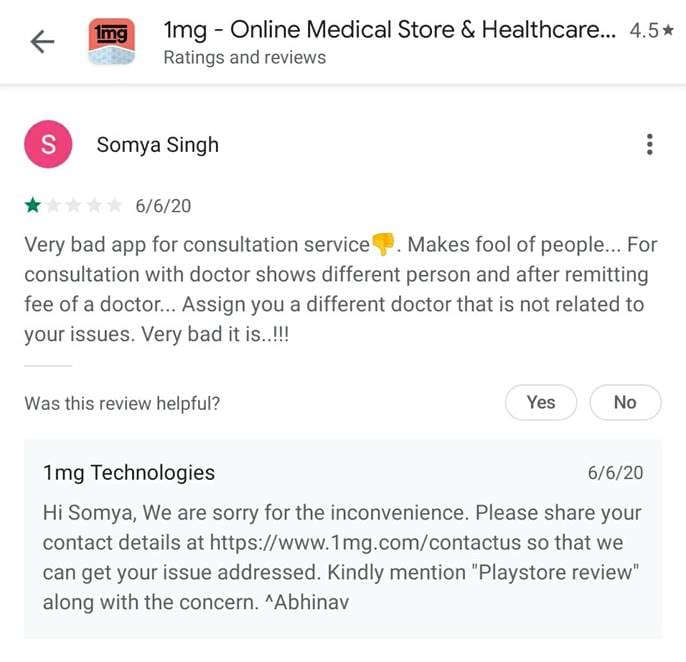Click the 1mg Technologies developer name

[x=129, y=473]
